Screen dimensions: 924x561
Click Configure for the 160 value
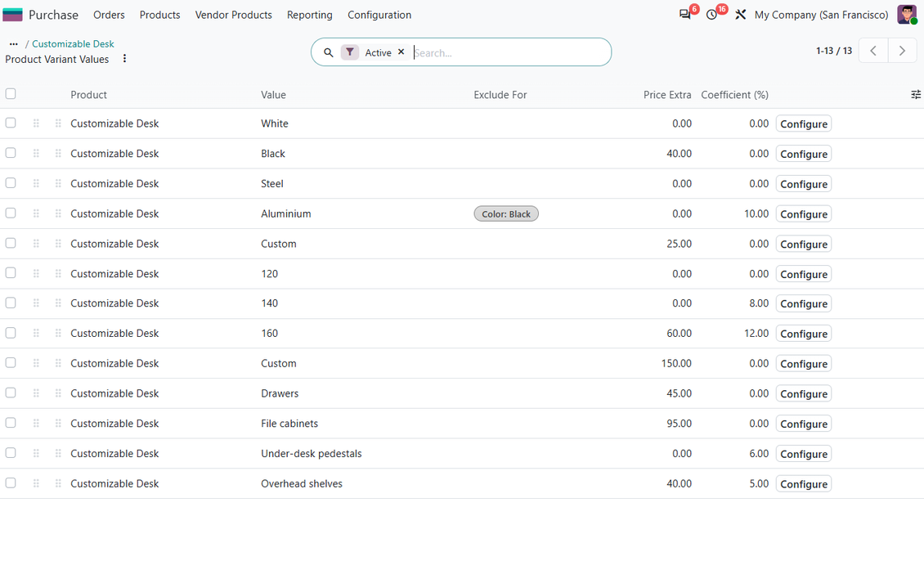pos(804,334)
